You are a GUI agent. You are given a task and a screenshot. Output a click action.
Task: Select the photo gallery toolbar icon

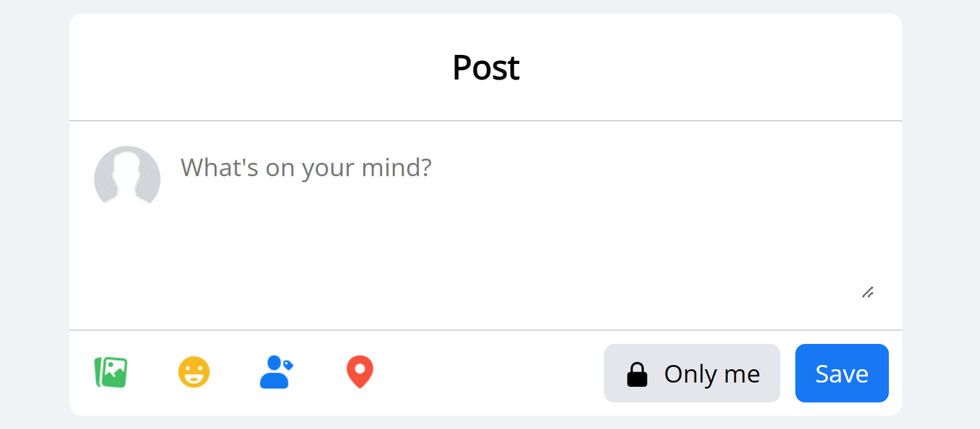pos(111,372)
